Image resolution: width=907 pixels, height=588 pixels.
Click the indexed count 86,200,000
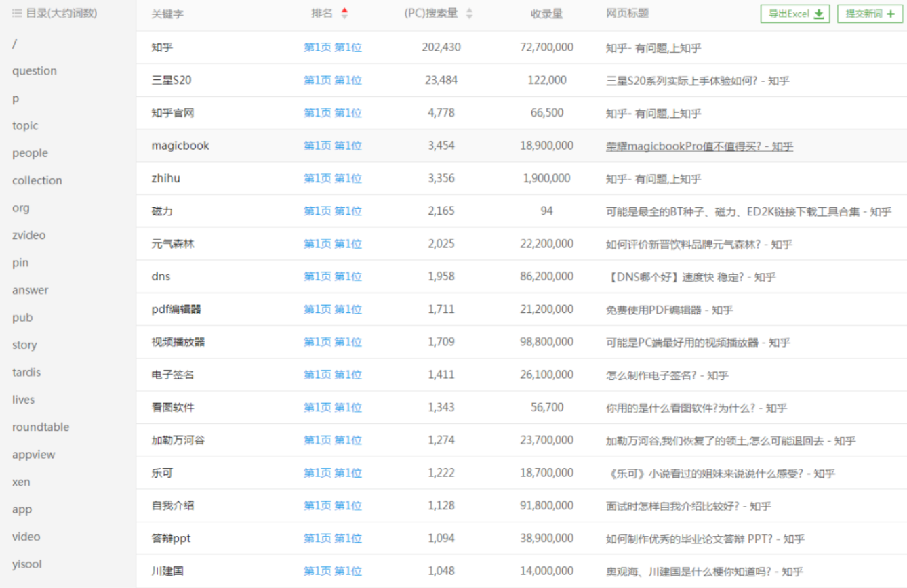[x=547, y=276]
